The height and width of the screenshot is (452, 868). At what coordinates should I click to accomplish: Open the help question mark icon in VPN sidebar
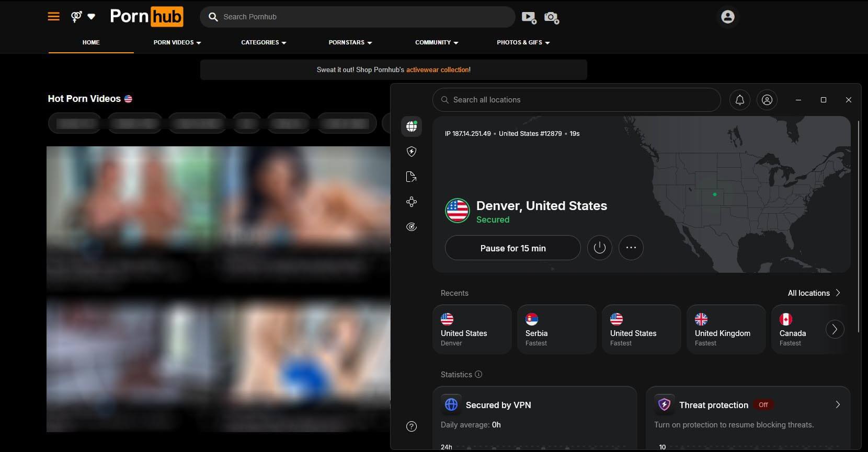(412, 426)
